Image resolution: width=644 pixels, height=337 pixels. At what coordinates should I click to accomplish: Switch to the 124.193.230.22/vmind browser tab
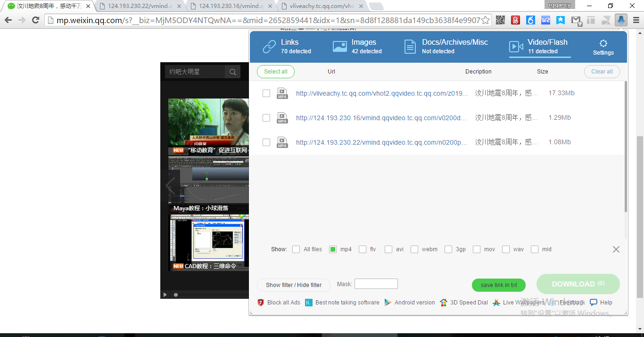[140, 6]
